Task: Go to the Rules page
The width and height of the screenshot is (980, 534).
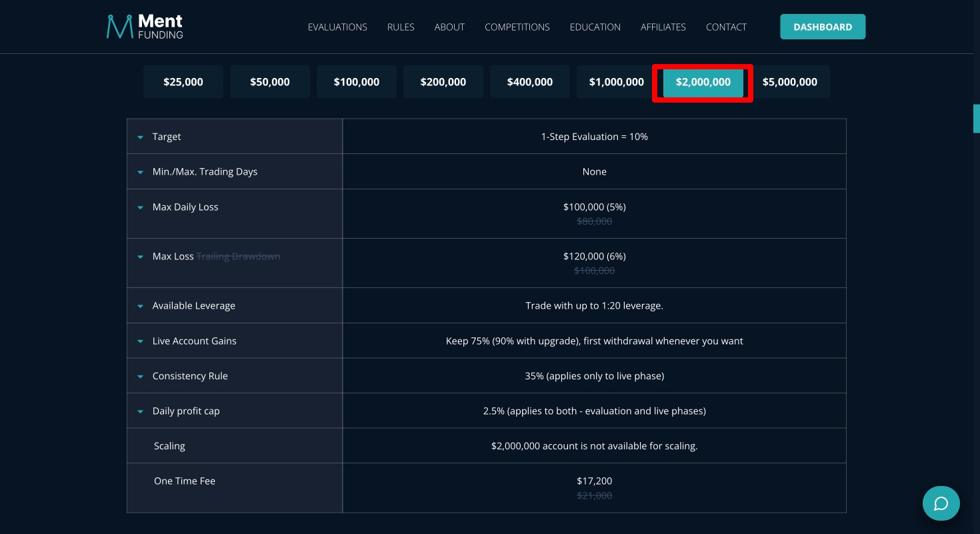Action: 401,27
